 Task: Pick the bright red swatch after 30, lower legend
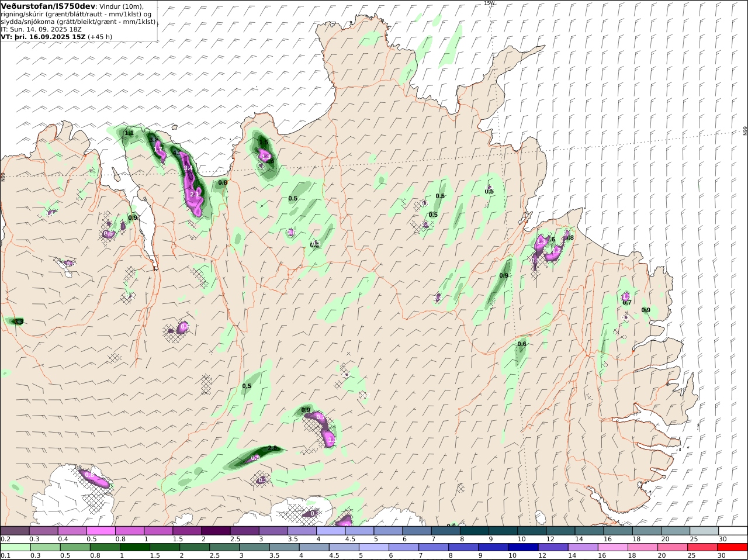(733, 548)
